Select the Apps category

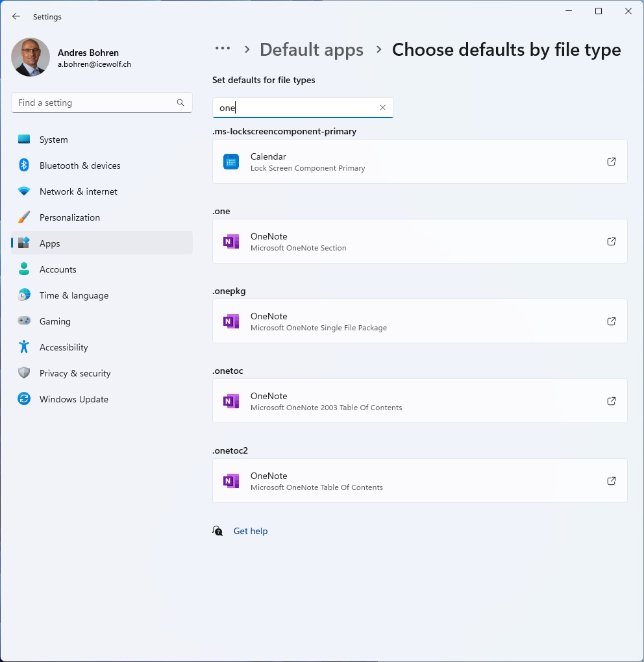[x=102, y=243]
